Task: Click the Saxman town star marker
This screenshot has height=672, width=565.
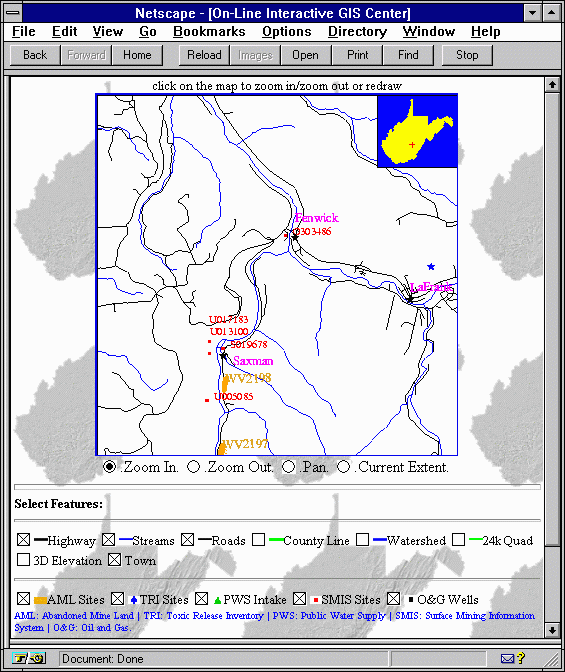Action: (x=223, y=355)
